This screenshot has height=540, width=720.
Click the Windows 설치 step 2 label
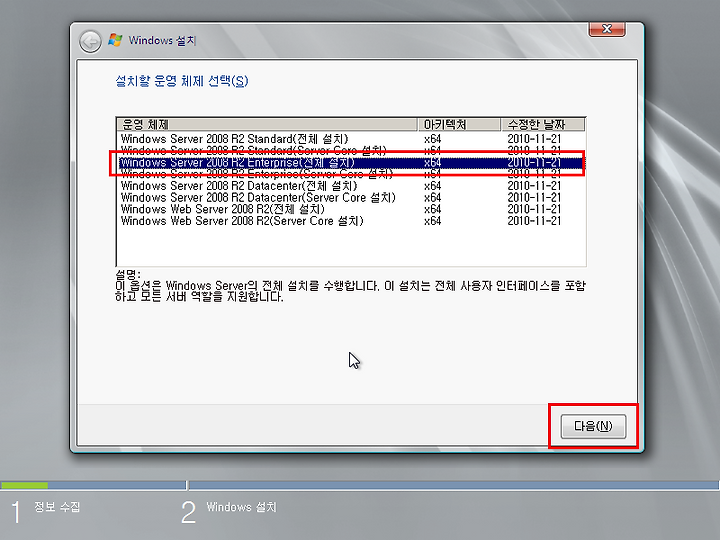242,507
